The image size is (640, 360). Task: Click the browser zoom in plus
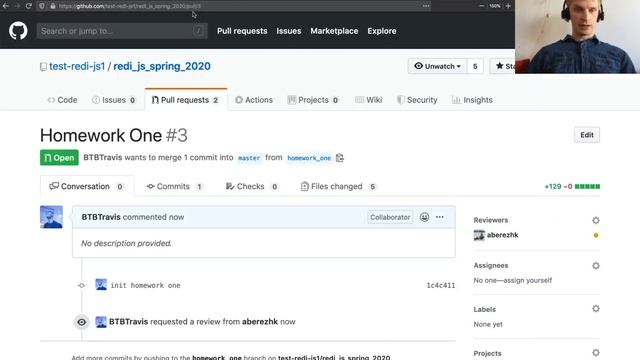[x=508, y=6]
